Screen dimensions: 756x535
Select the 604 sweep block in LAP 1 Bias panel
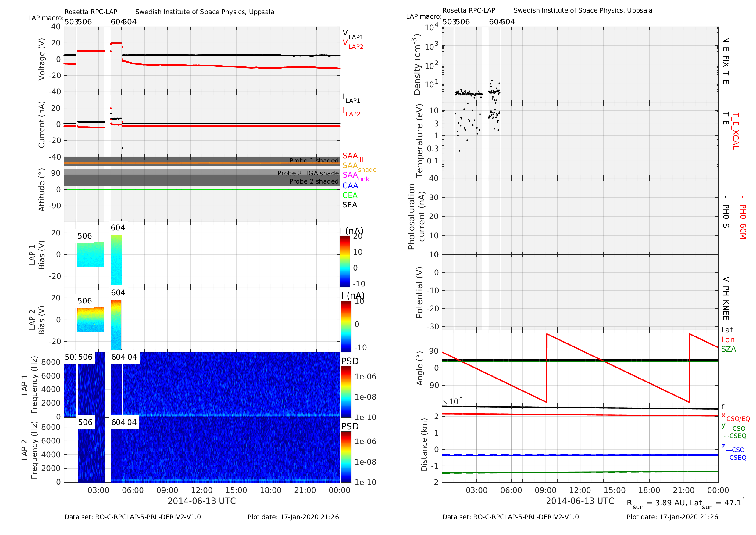[116, 260]
